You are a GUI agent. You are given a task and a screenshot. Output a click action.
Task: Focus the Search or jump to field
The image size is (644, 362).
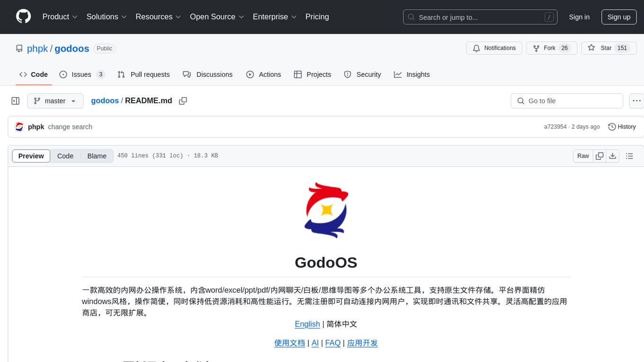point(480,17)
